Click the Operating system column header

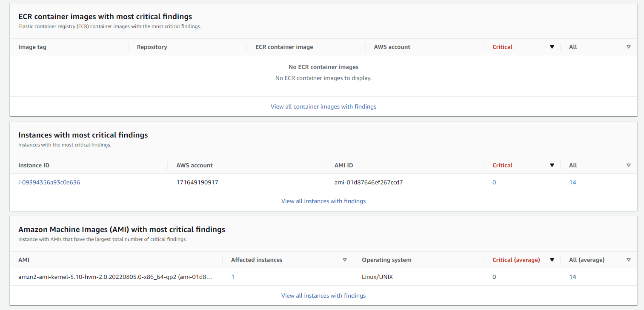click(x=386, y=260)
